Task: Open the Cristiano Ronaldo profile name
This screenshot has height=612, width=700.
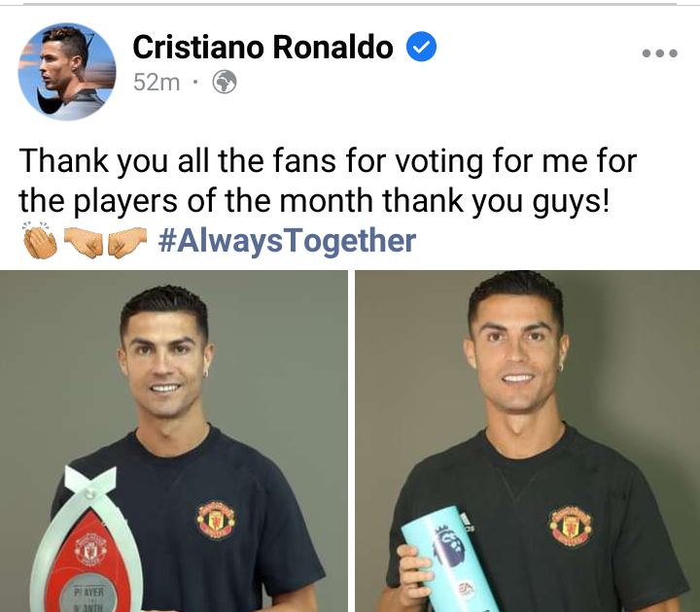Action: coord(262,47)
